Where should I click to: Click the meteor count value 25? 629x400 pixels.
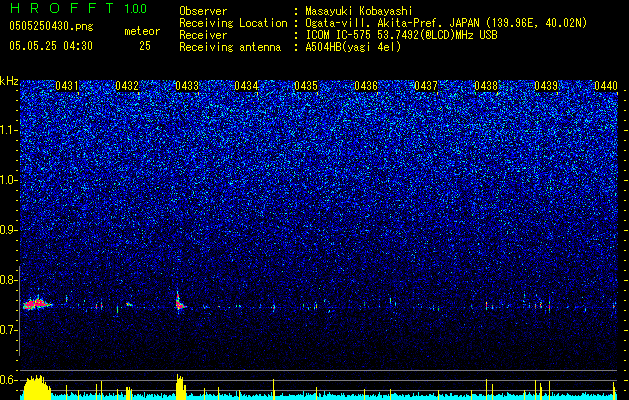(x=145, y=46)
